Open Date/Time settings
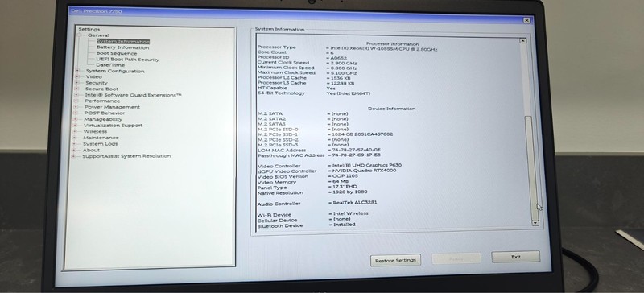 pos(110,65)
